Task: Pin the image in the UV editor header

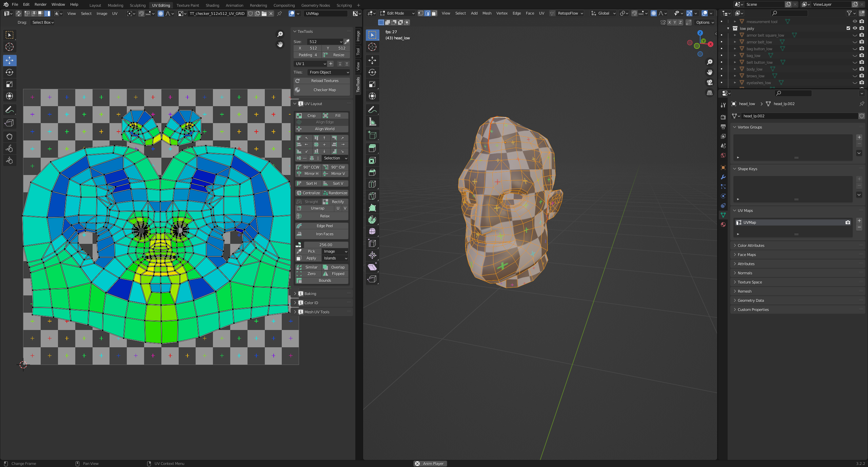Action: tap(279, 14)
